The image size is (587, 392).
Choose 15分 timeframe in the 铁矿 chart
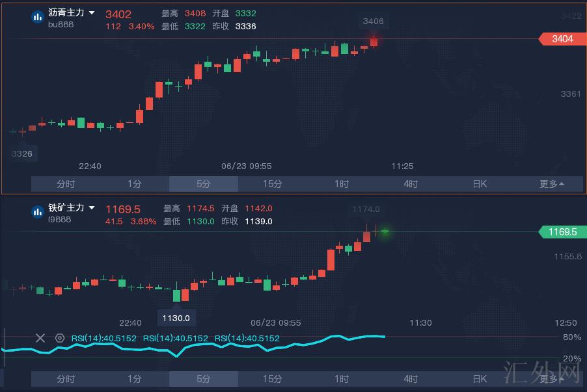pos(272,379)
